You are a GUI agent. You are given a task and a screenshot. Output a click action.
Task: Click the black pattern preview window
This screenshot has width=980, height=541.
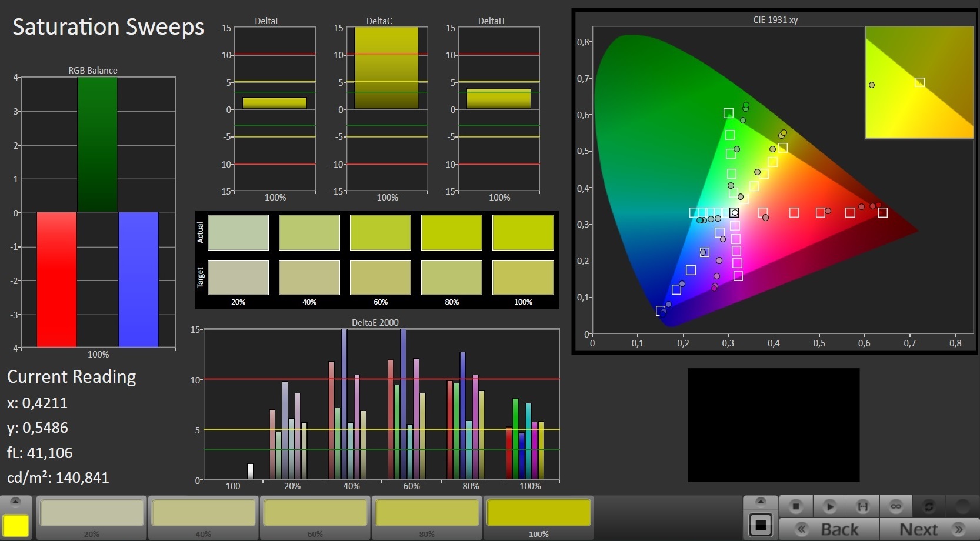[774, 425]
